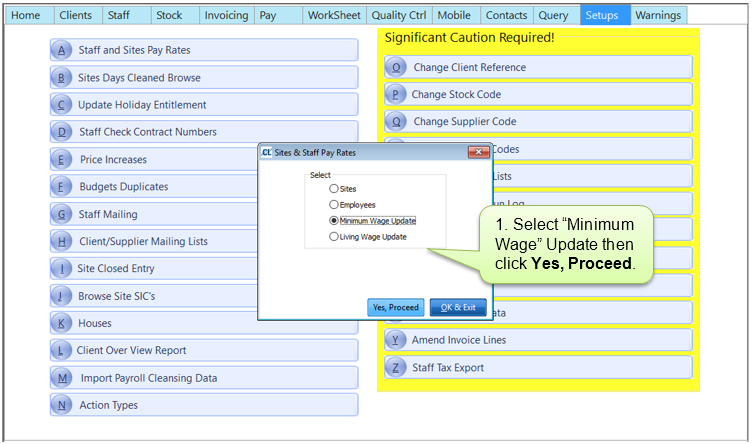
Task: Open the Quality Ctrl tab
Action: click(x=397, y=16)
